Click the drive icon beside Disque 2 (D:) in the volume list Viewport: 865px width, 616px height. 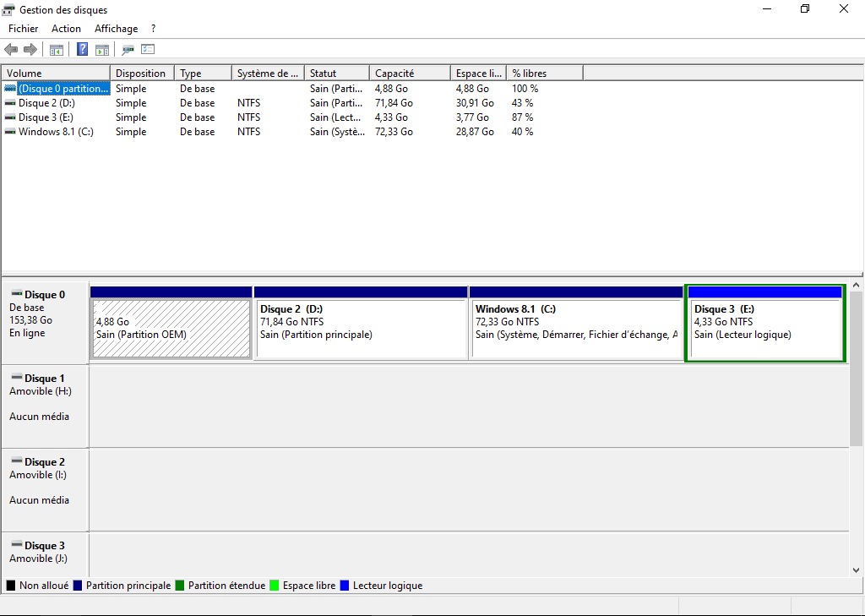(x=10, y=103)
